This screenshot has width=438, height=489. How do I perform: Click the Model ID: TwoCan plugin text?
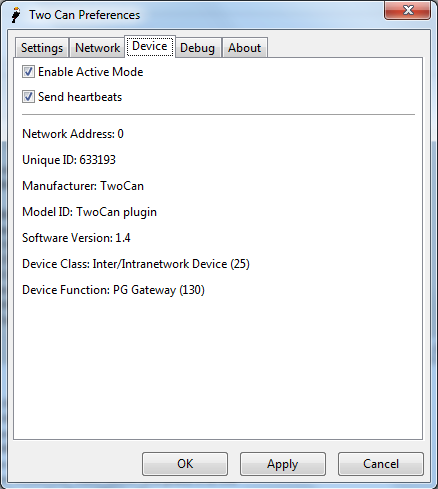coord(89,212)
